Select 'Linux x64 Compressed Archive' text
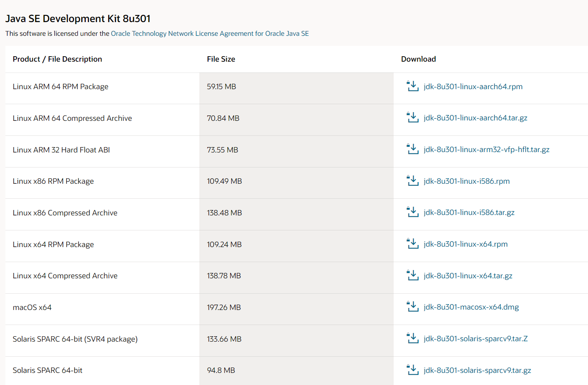 (x=65, y=276)
